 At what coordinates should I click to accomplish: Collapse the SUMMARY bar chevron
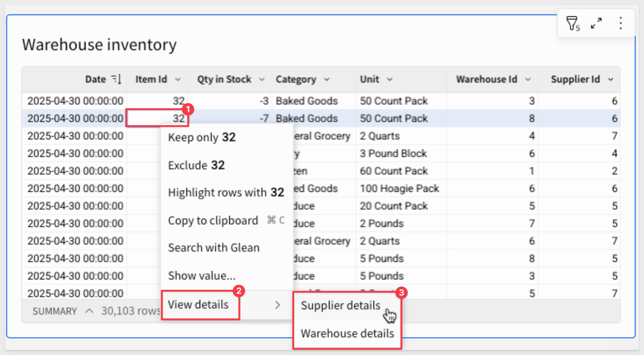pos(89,311)
